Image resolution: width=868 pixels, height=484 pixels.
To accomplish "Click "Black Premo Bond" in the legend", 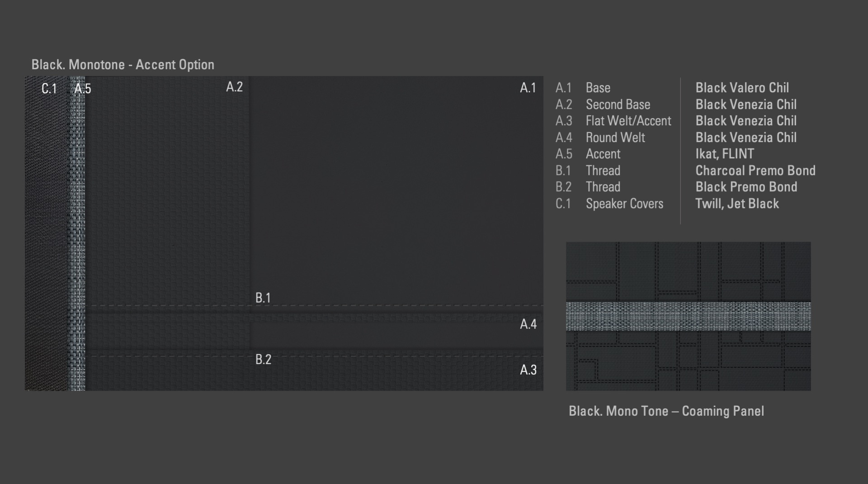I will pos(746,187).
